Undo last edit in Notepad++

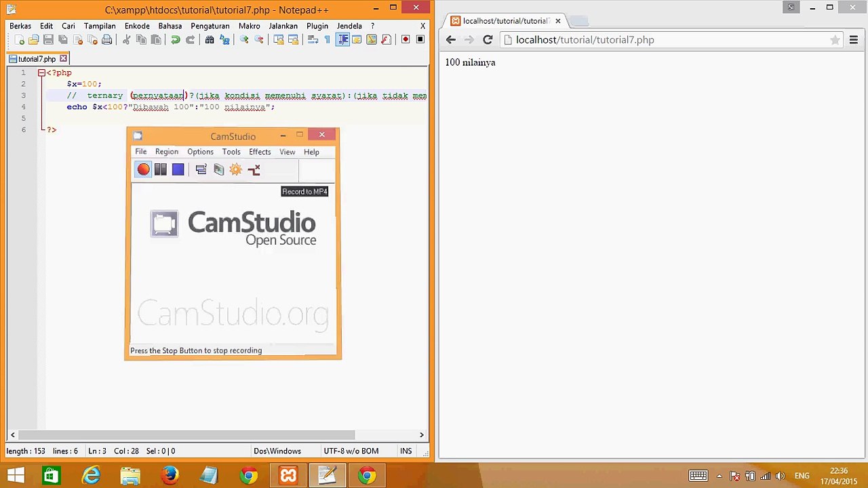(x=175, y=40)
